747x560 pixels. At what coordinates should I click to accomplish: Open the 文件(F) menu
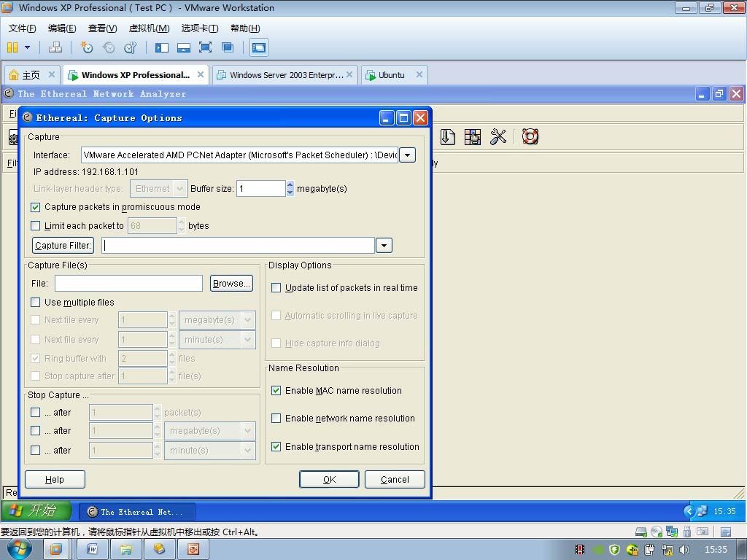tap(23, 28)
